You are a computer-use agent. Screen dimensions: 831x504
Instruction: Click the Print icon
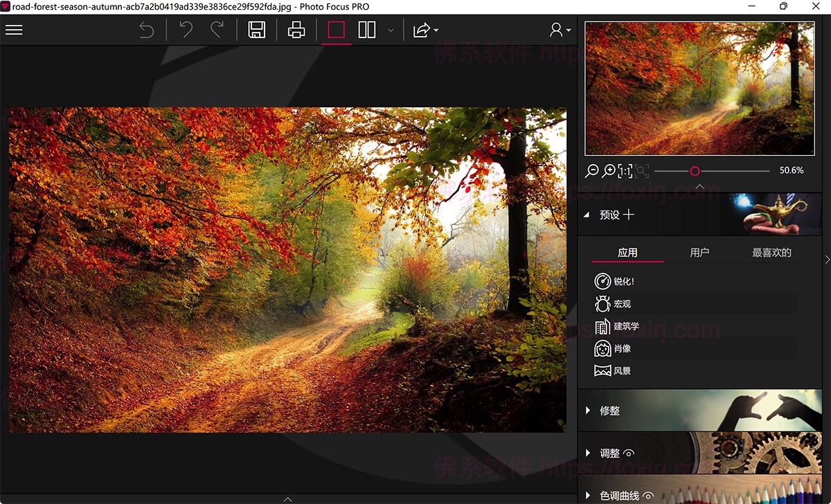click(296, 30)
